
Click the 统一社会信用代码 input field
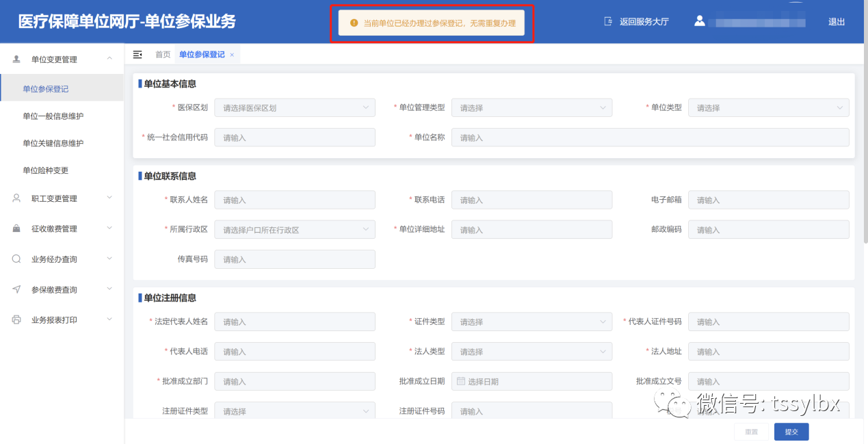click(295, 138)
